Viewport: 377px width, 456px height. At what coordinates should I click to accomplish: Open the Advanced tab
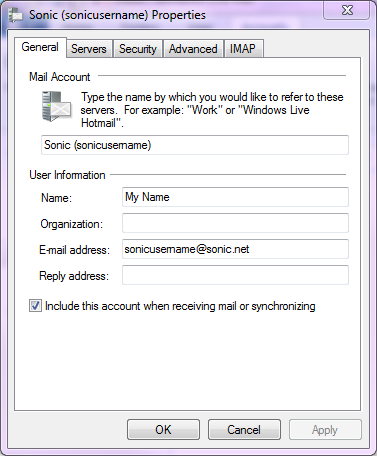(193, 49)
